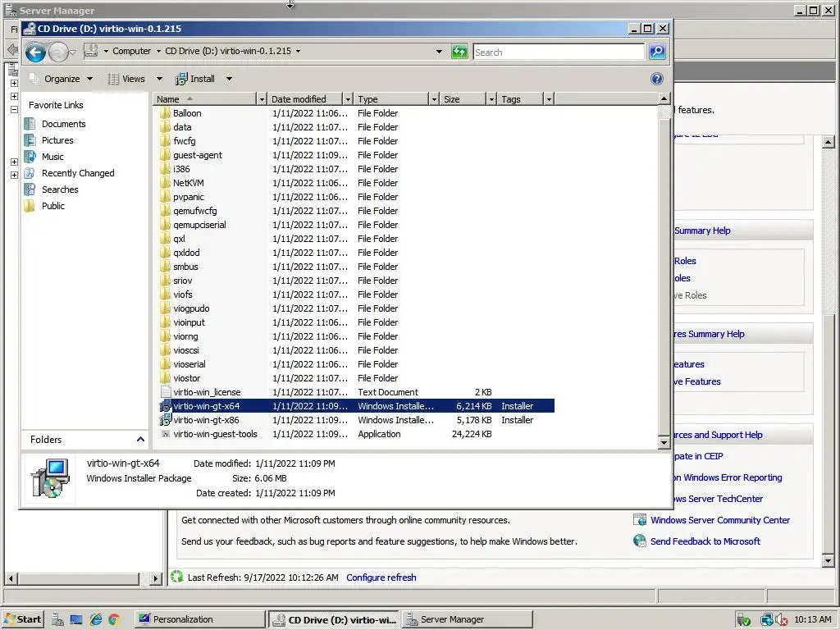This screenshot has width=840, height=630.
Task: Click the Windows Error Reporting link
Action: click(728, 477)
